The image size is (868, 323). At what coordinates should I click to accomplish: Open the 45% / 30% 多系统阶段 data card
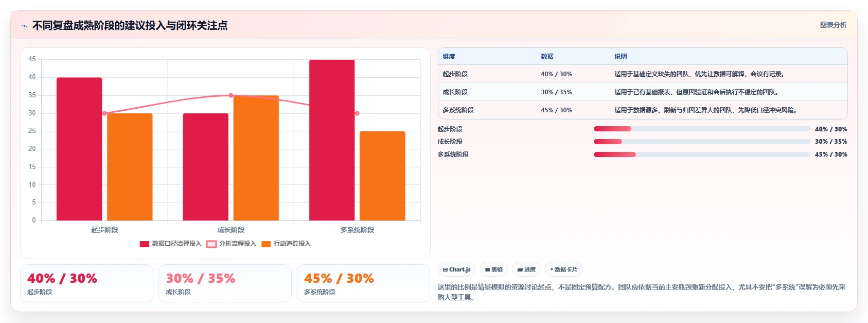click(x=363, y=283)
